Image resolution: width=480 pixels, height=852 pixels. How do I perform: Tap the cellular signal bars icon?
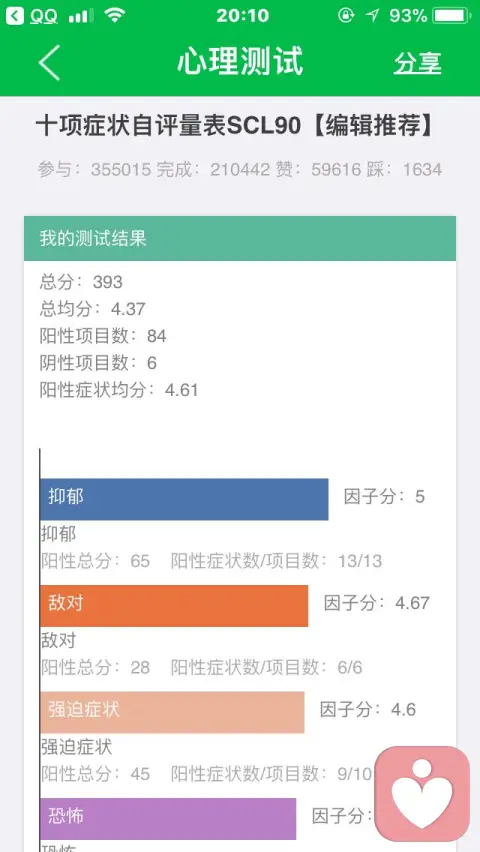pyautogui.click(x=81, y=16)
